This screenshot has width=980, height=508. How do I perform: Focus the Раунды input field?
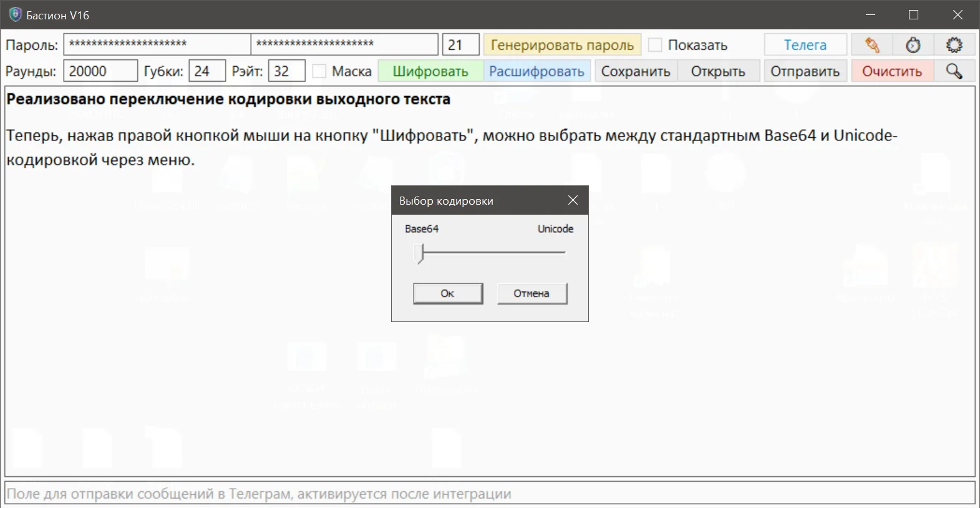100,71
